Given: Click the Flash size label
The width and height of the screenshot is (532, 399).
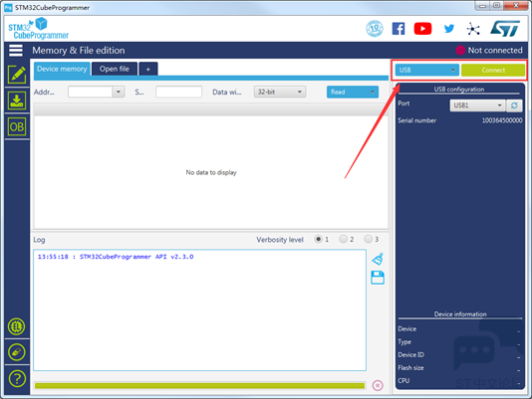Looking at the screenshot, I should coord(410,368).
